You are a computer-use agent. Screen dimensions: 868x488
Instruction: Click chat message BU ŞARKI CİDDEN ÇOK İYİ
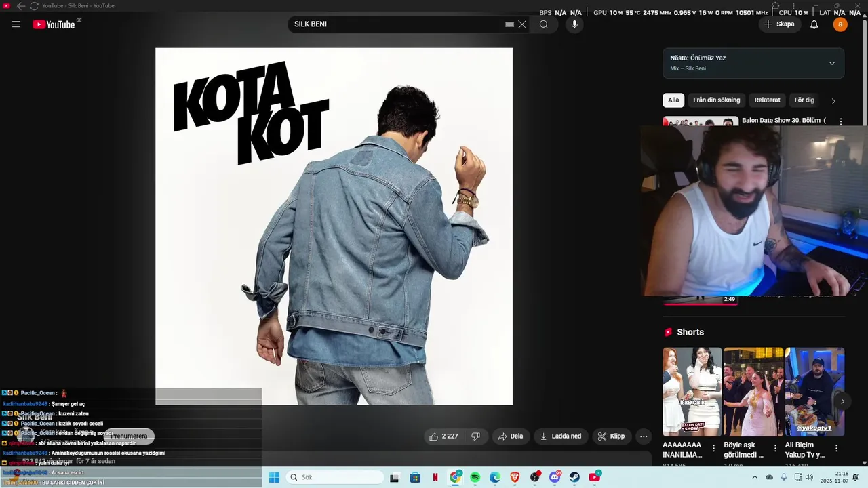pyautogui.click(x=73, y=483)
